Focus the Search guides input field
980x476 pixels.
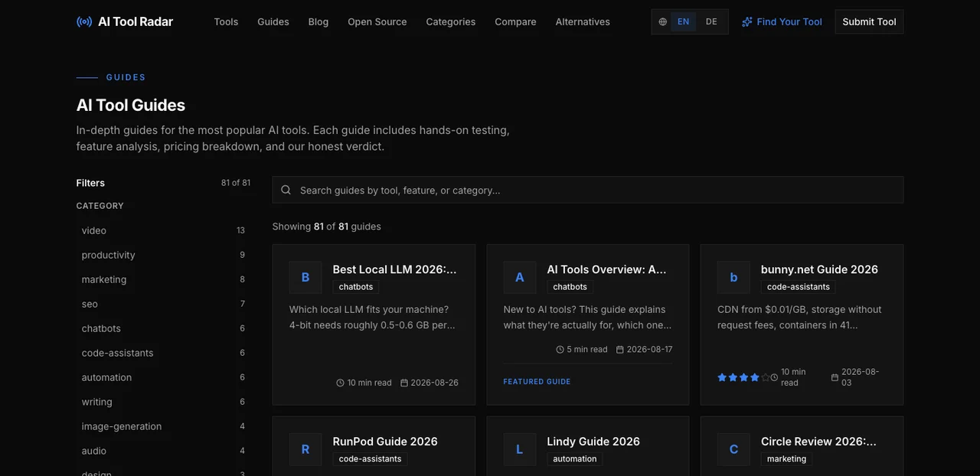click(588, 190)
